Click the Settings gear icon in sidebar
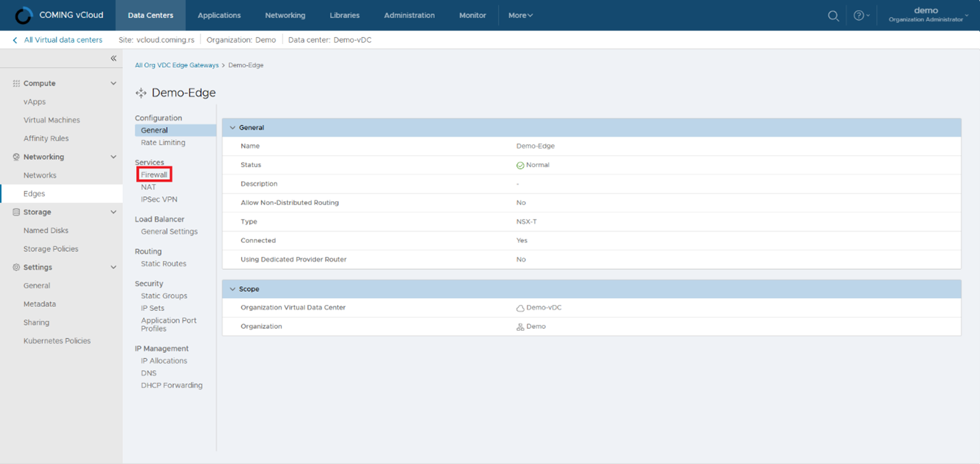The image size is (980, 464). tap(15, 267)
